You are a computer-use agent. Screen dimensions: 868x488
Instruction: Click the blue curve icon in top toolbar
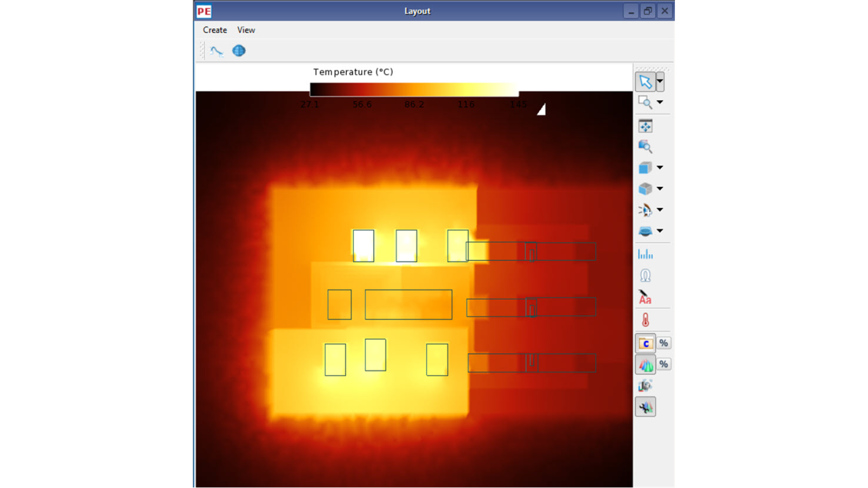(216, 51)
